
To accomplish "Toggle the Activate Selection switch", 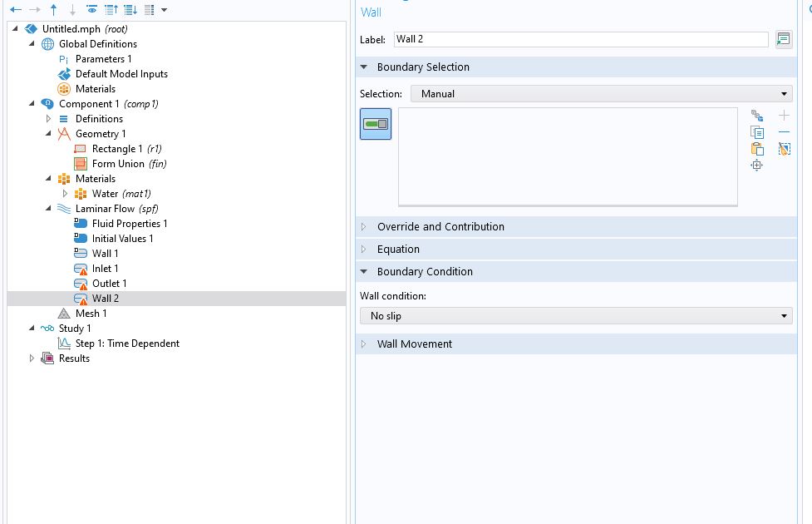I will click(376, 124).
